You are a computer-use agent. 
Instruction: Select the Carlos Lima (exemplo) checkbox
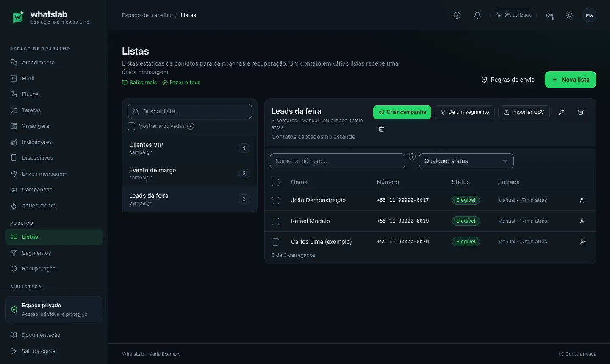click(275, 242)
